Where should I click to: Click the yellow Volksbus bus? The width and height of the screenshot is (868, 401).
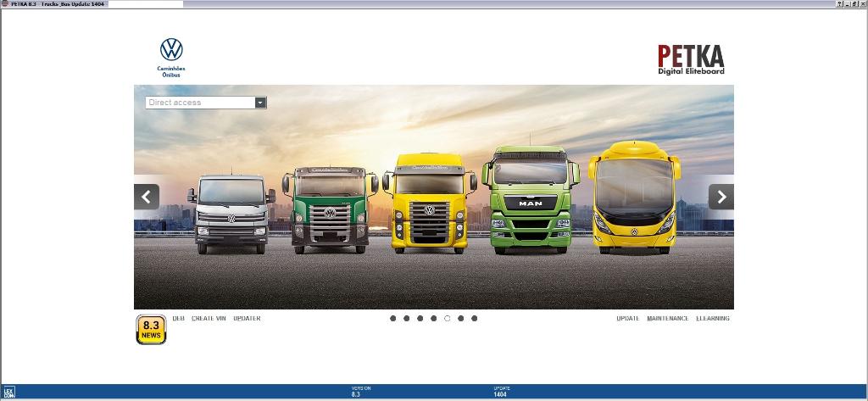634,198
